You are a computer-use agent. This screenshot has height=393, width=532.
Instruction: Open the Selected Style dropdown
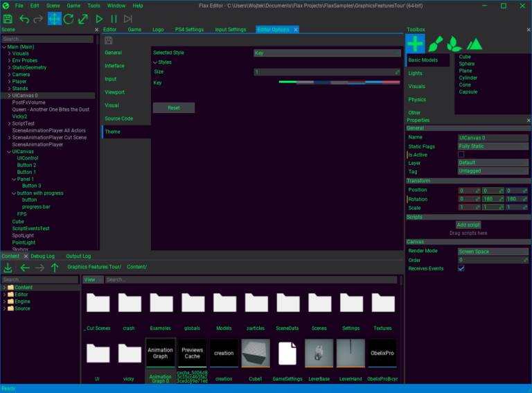click(327, 53)
